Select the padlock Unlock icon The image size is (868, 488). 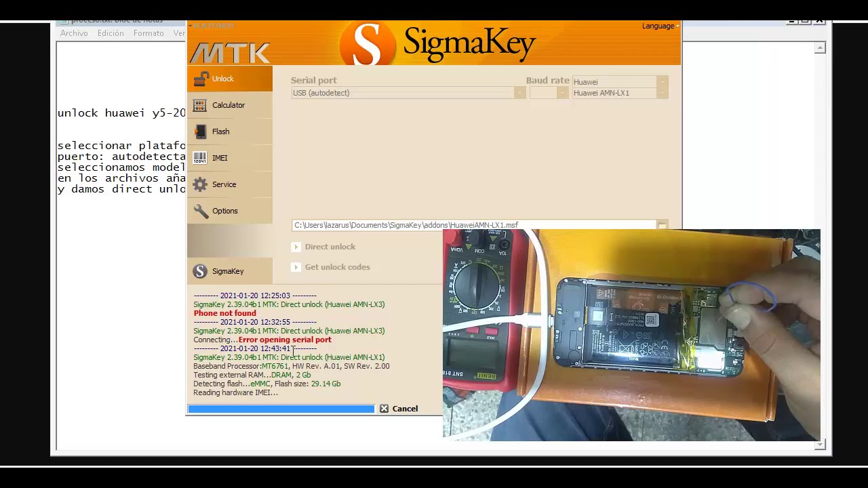[x=200, y=79]
